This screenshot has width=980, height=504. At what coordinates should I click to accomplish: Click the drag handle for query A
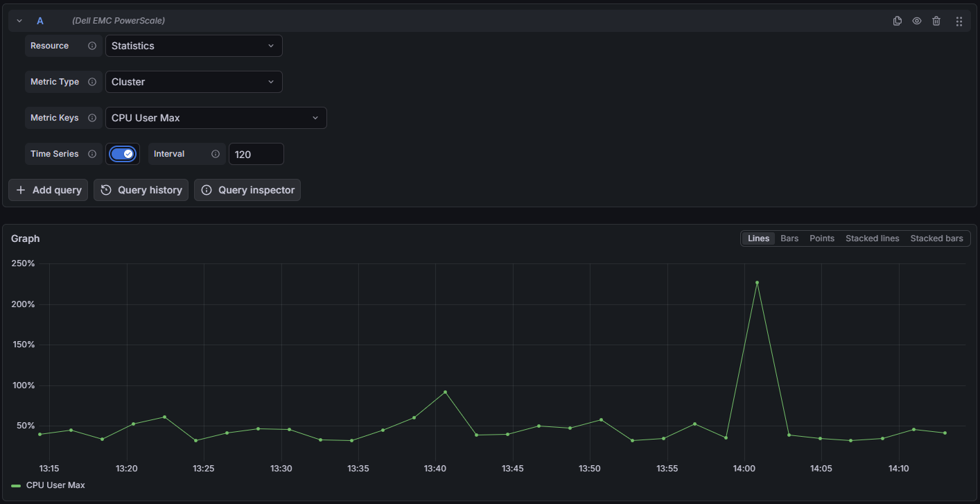click(959, 21)
